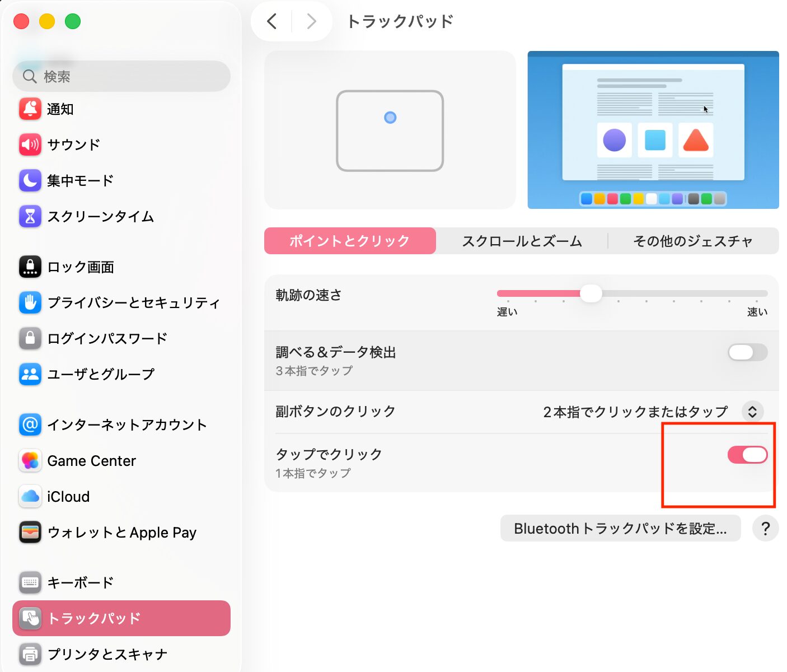787x672 pixels.
Task: Click the スクリーンタイム hourglass icon
Action: tap(30, 216)
